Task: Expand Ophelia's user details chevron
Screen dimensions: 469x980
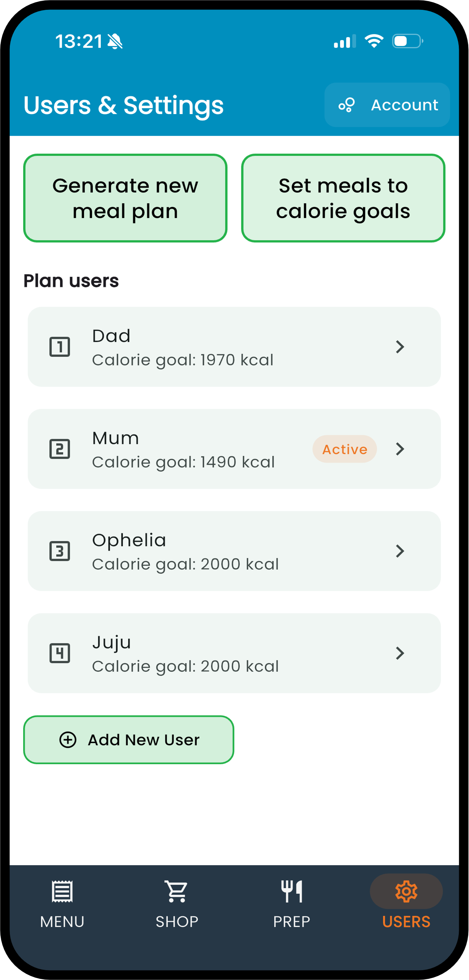Action: [x=400, y=551]
